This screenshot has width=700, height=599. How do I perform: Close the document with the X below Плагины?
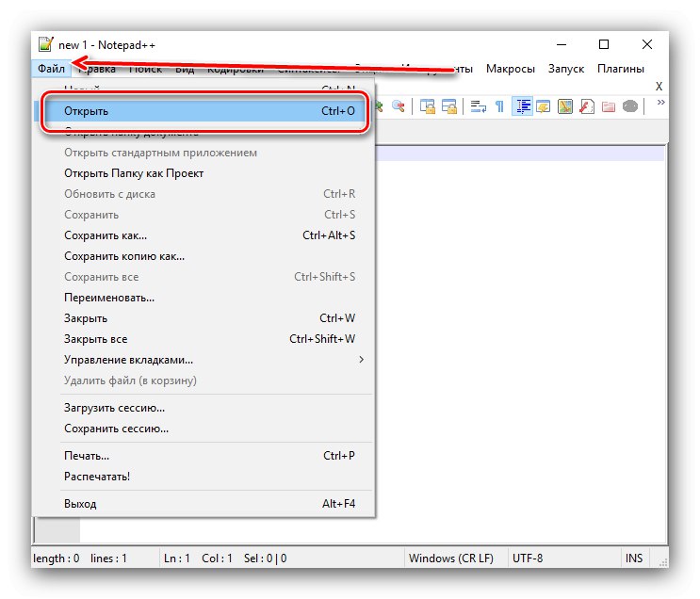(x=659, y=86)
